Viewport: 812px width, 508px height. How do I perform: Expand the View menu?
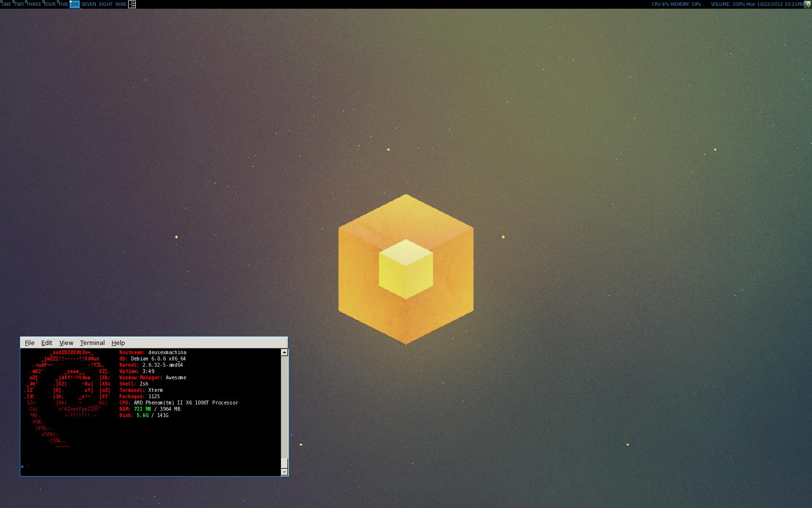(66, 343)
